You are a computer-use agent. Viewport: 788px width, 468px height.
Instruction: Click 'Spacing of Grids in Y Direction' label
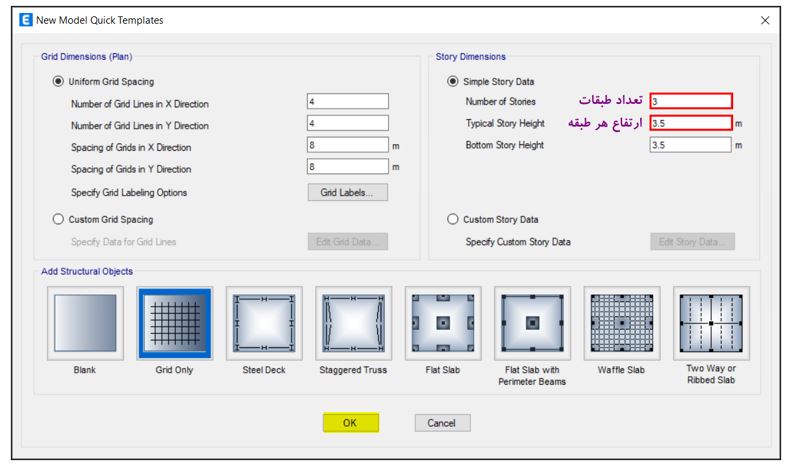[x=131, y=169]
